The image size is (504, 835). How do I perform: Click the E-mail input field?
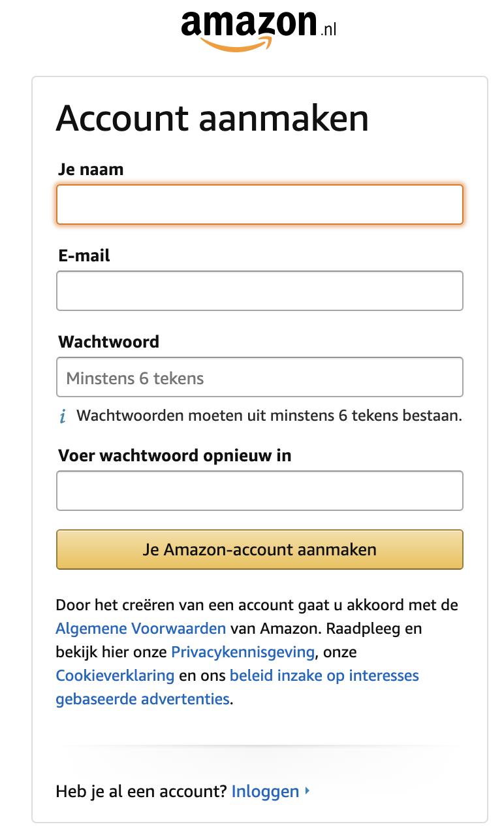pyautogui.click(x=259, y=290)
